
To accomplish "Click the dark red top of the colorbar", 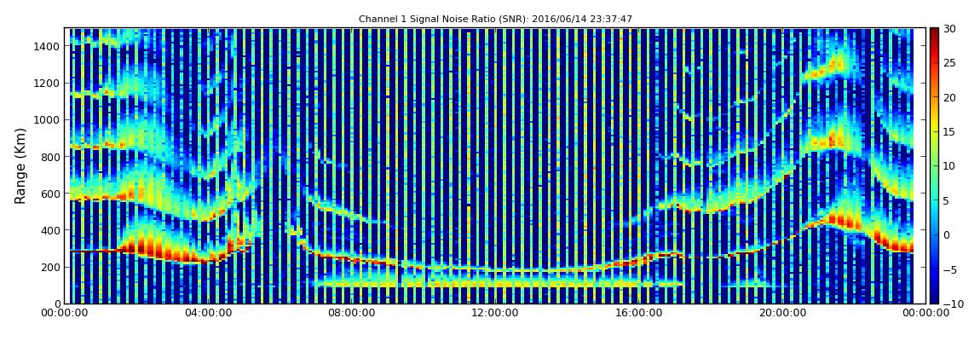I will [x=934, y=32].
